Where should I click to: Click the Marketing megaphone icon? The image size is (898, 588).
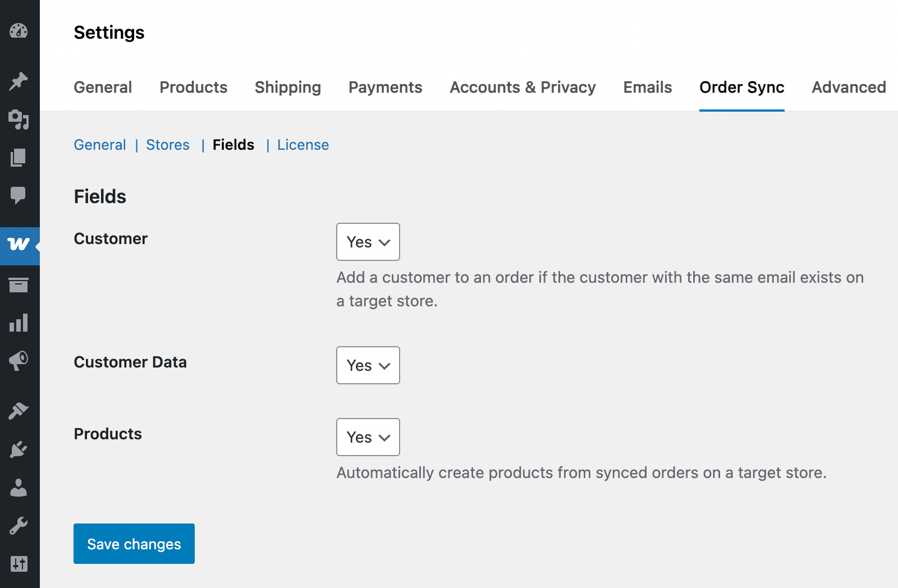(19, 360)
